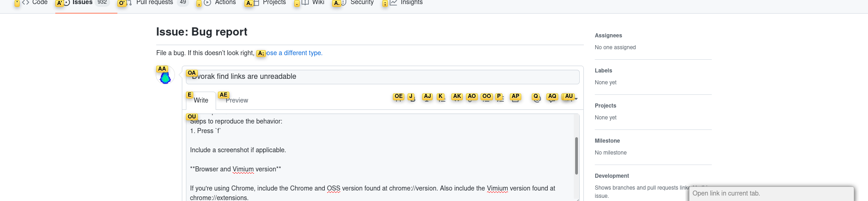Open the Pull requests tab
Screen dimensions: 868x201
coord(154,2)
